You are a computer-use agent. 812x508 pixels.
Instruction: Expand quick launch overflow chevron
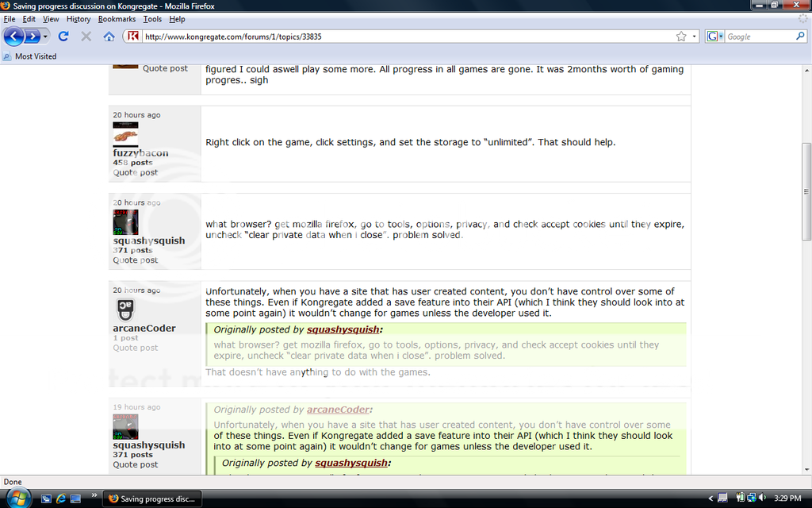[x=94, y=495]
